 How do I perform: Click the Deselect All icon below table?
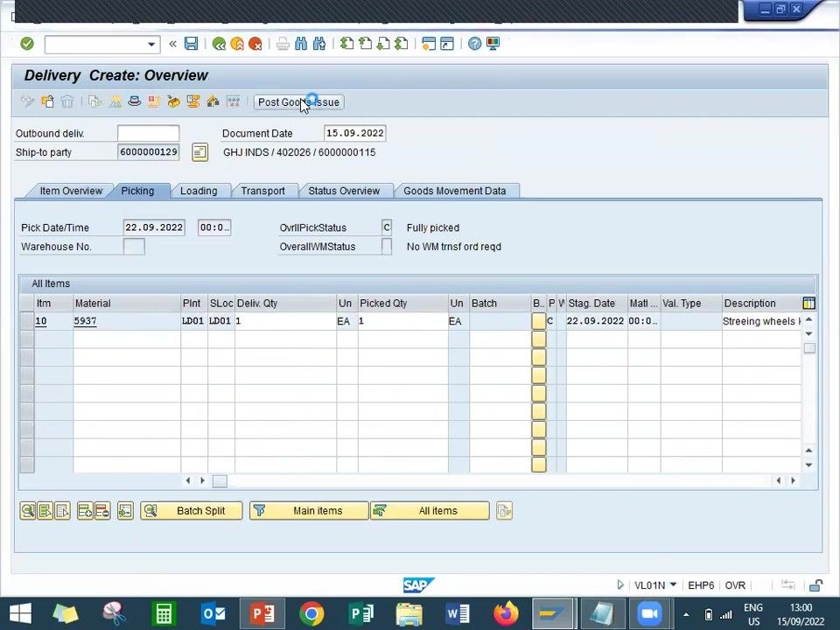pyautogui.click(x=62, y=510)
